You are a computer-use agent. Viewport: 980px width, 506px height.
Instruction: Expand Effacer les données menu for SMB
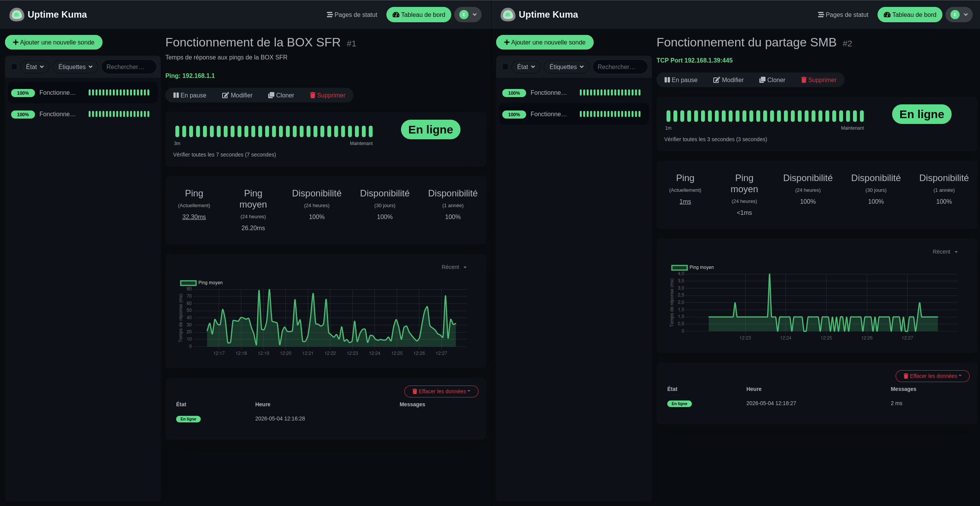(932, 376)
